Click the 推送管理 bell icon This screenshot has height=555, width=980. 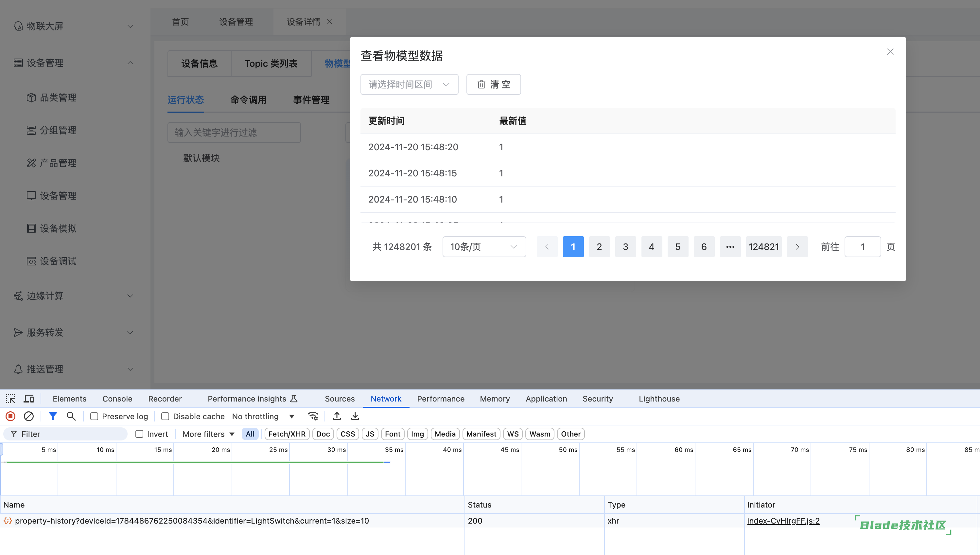[18, 369]
